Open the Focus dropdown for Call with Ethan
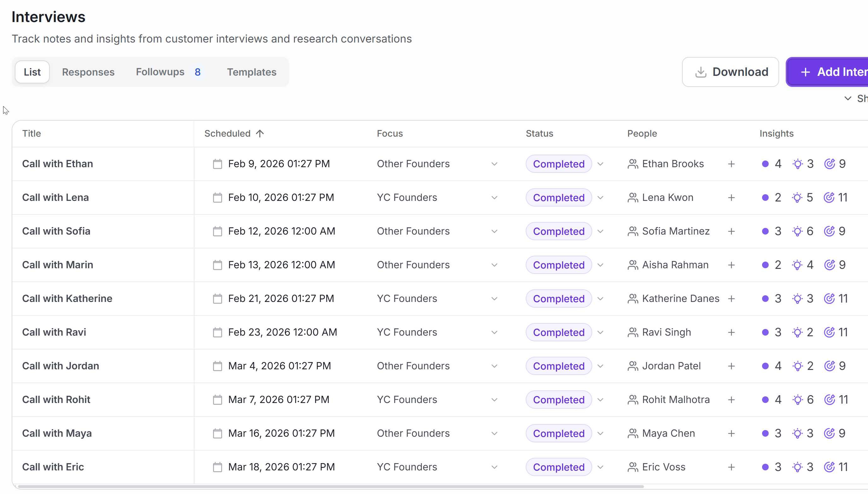Image resolution: width=868 pixels, height=494 pixels. click(x=494, y=163)
